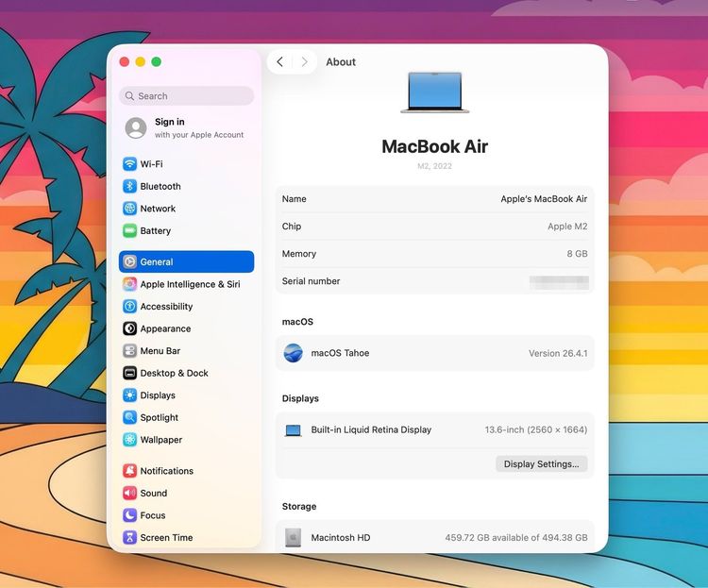Click the MacBook Air image at top
708x588 pixels.
pos(435,92)
